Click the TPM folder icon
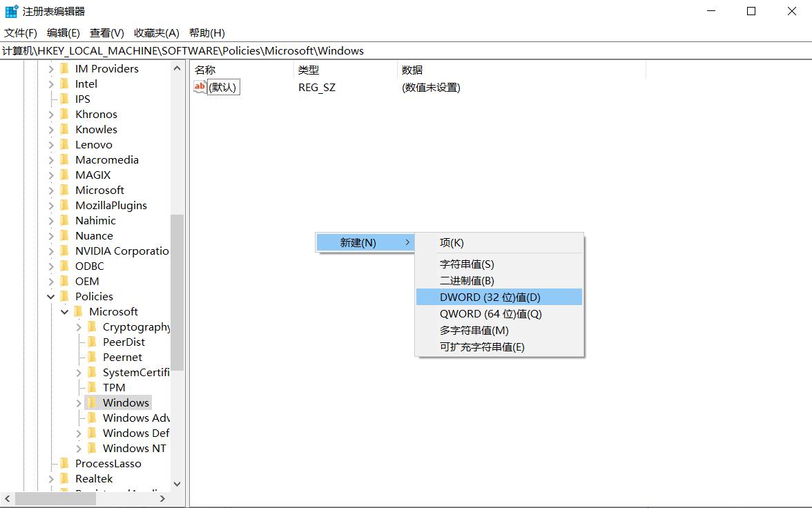Screen dimensions: 812x508 [x=93, y=387]
